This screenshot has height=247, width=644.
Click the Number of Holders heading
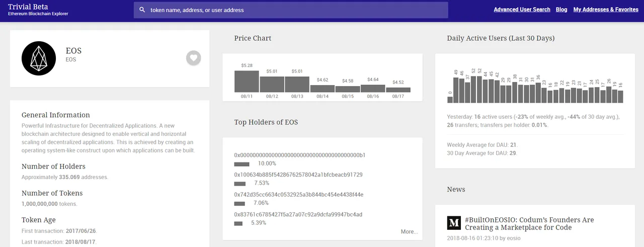53,167
